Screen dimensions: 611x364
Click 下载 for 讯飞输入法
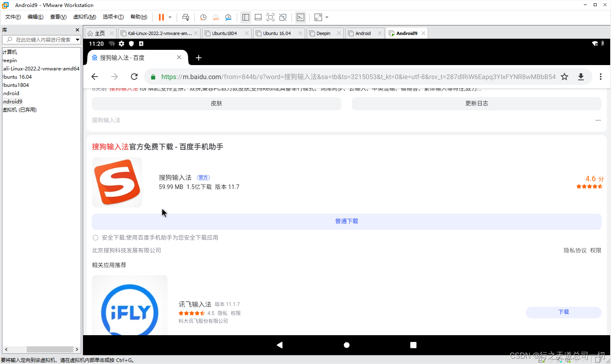564,312
